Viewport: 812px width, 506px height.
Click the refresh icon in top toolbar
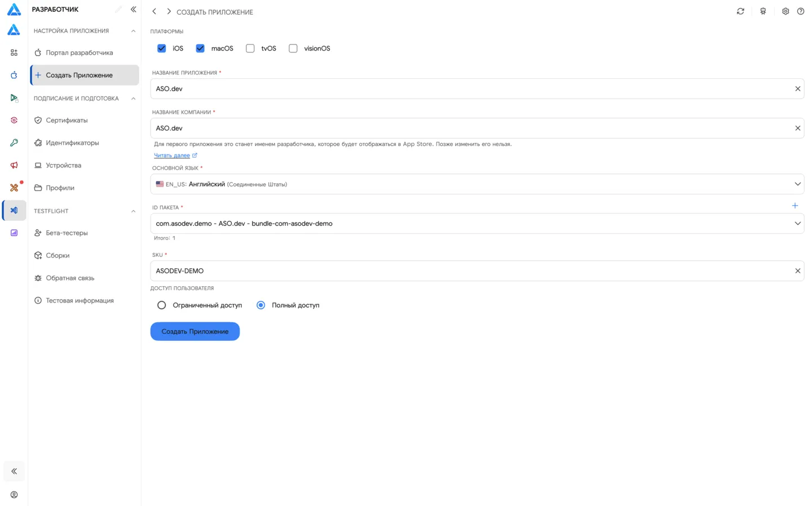click(740, 11)
